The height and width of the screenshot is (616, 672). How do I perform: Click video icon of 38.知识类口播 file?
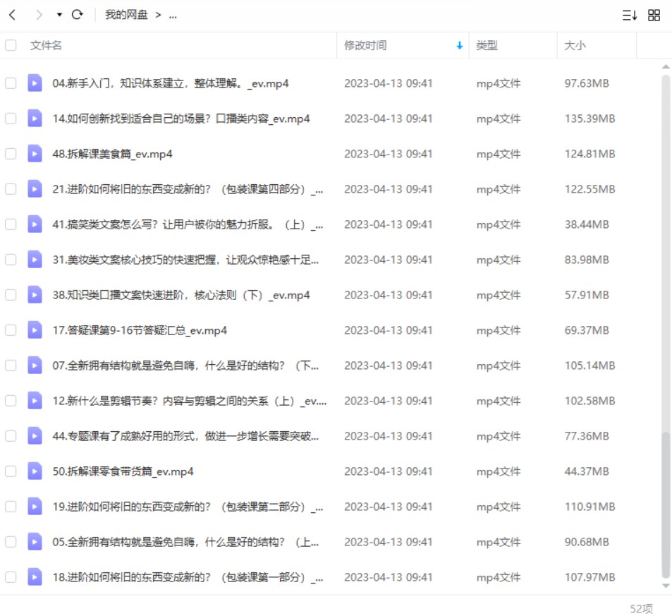(35, 295)
